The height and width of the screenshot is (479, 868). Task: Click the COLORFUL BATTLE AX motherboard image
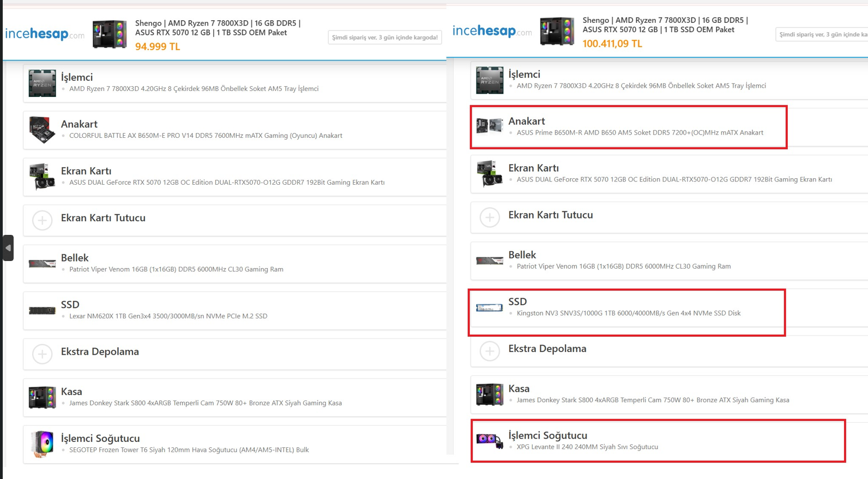coord(42,130)
